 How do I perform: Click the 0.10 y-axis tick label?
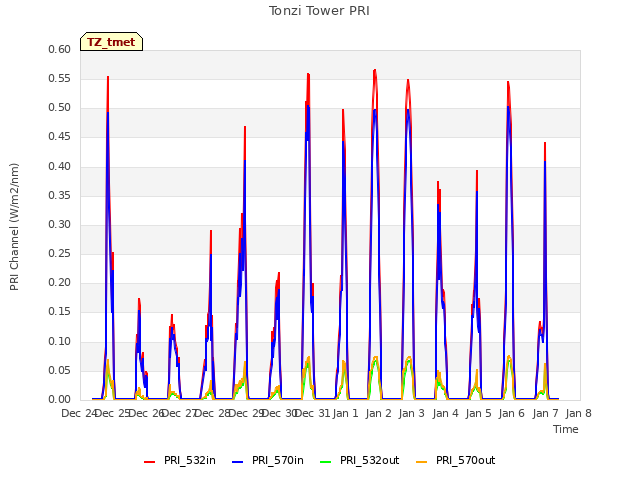60,341
